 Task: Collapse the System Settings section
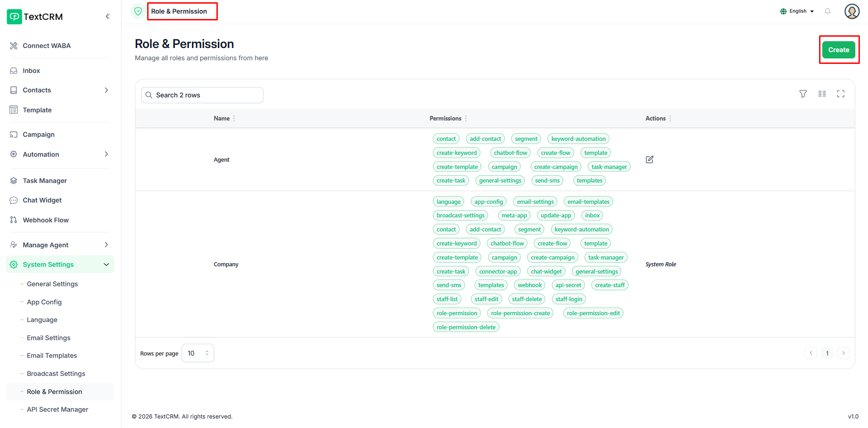click(x=106, y=264)
